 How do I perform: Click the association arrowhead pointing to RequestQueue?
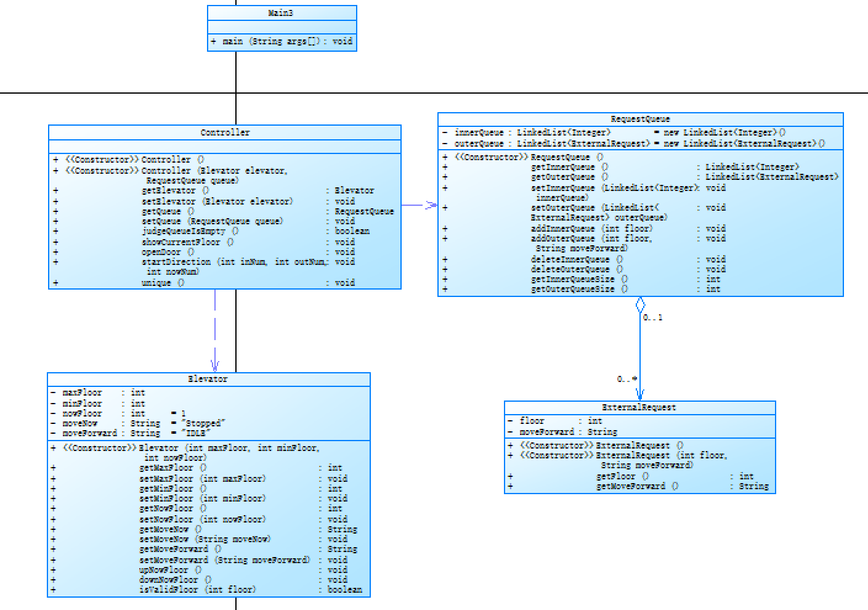(x=431, y=205)
